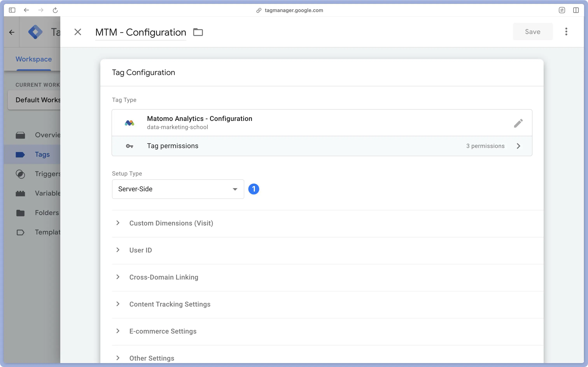Go back with browser back arrow

[x=26, y=10]
